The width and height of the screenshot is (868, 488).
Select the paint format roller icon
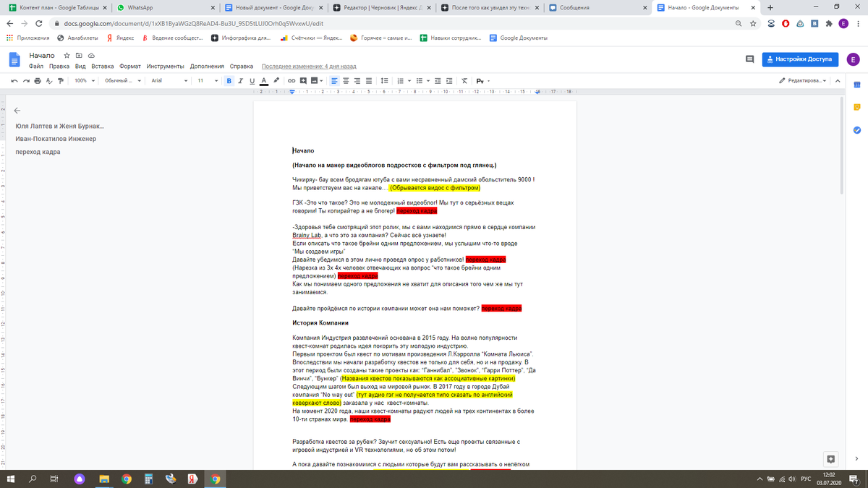(61, 80)
